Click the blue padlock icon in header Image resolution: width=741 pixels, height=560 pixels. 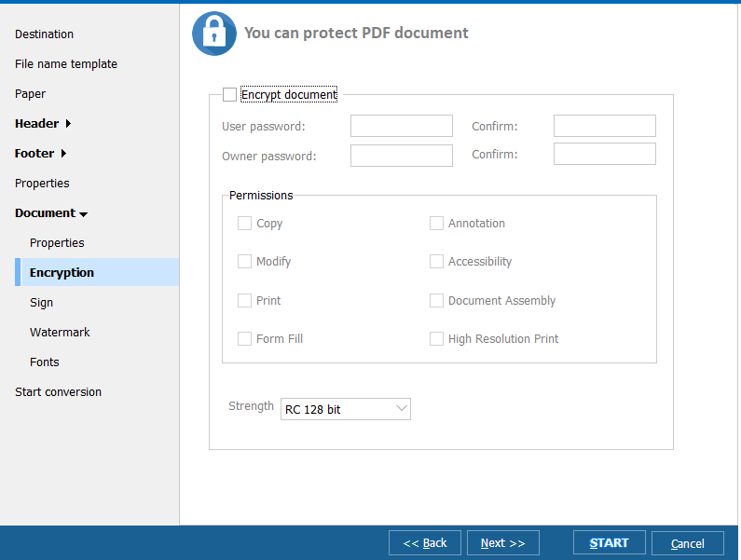pos(213,34)
